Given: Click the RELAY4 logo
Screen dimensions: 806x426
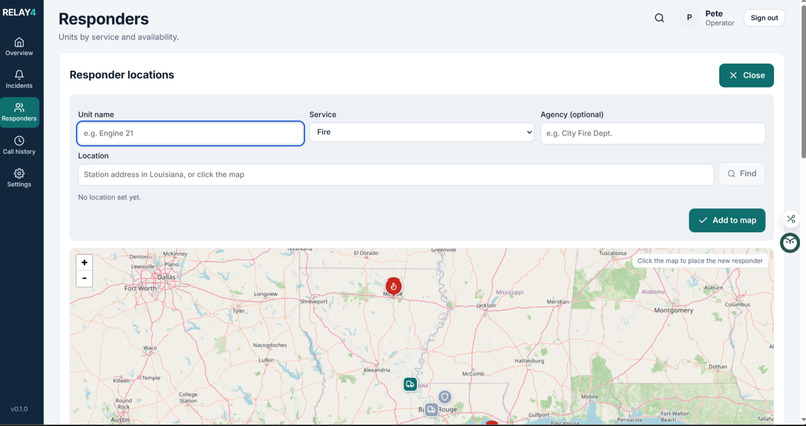Looking at the screenshot, I should 19,12.
